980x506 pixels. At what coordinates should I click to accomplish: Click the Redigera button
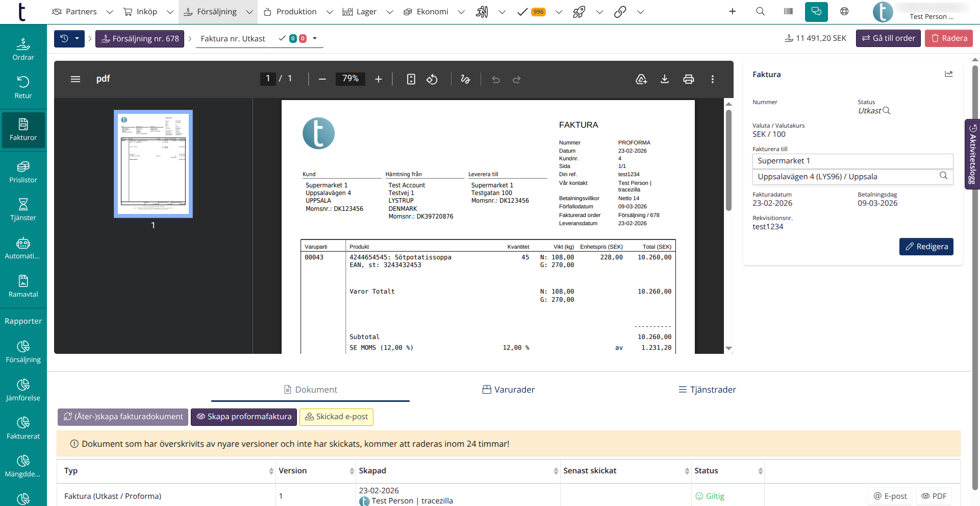point(926,247)
